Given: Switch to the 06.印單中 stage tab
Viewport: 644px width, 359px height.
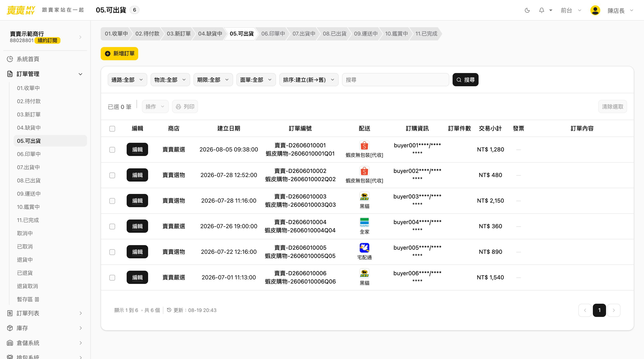Looking at the screenshot, I should pyautogui.click(x=273, y=34).
